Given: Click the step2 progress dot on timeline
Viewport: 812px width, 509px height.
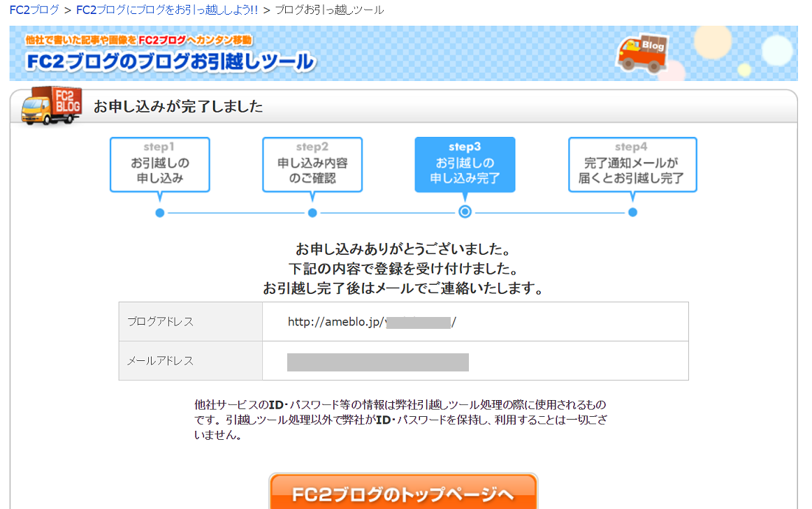Looking at the screenshot, I should (312, 212).
